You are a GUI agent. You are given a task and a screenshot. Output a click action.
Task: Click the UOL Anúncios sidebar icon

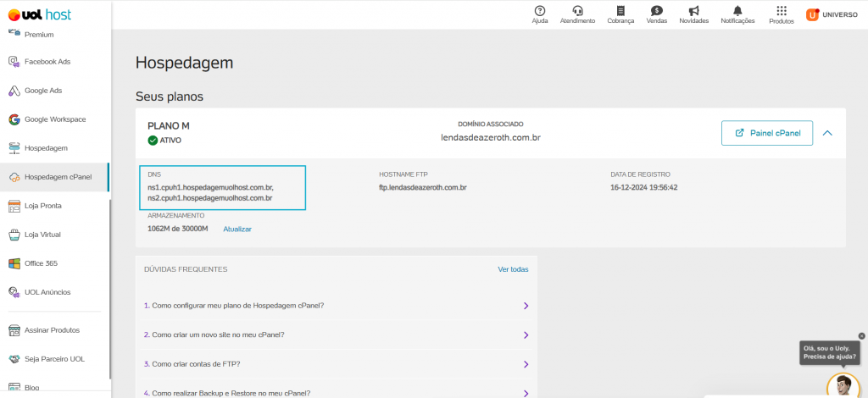[14, 292]
